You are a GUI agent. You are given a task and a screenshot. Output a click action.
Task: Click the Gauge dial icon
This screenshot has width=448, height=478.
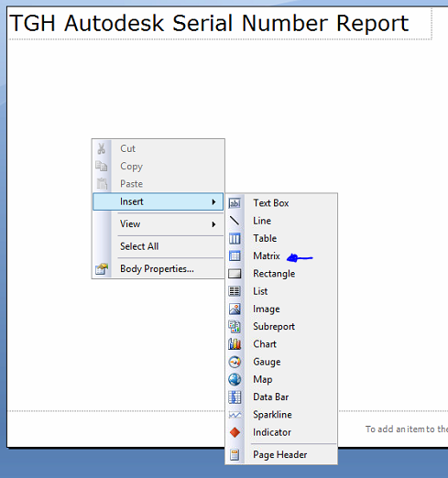(x=235, y=362)
